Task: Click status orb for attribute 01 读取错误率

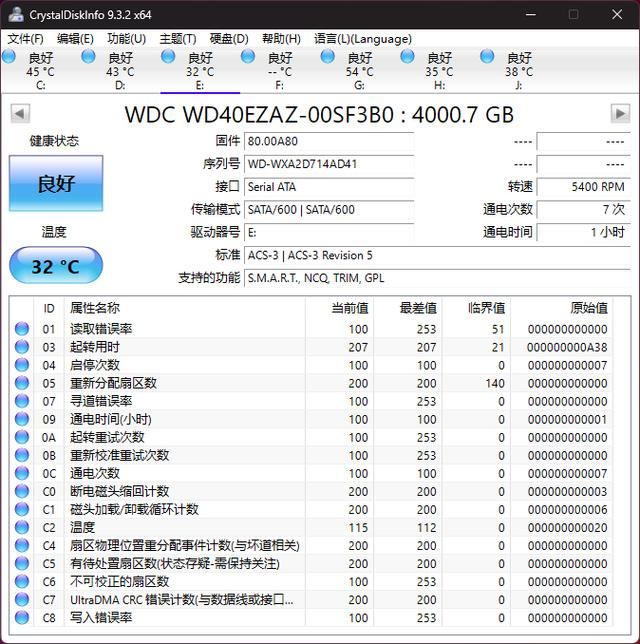Action: [x=22, y=329]
